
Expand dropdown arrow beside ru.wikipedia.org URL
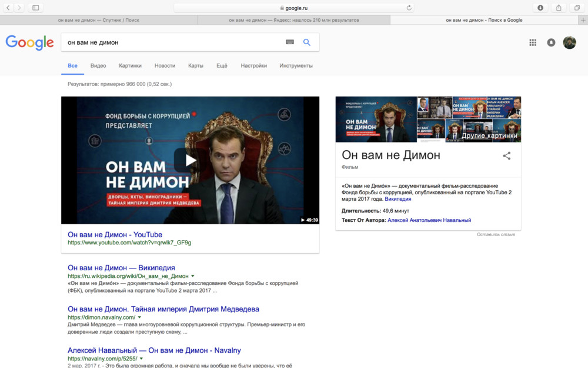(193, 276)
